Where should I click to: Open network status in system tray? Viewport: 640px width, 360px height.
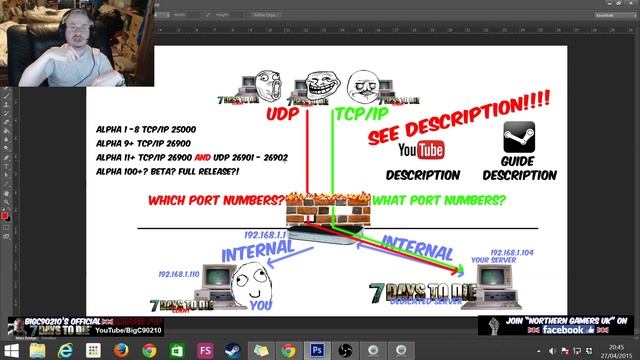(577, 351)
